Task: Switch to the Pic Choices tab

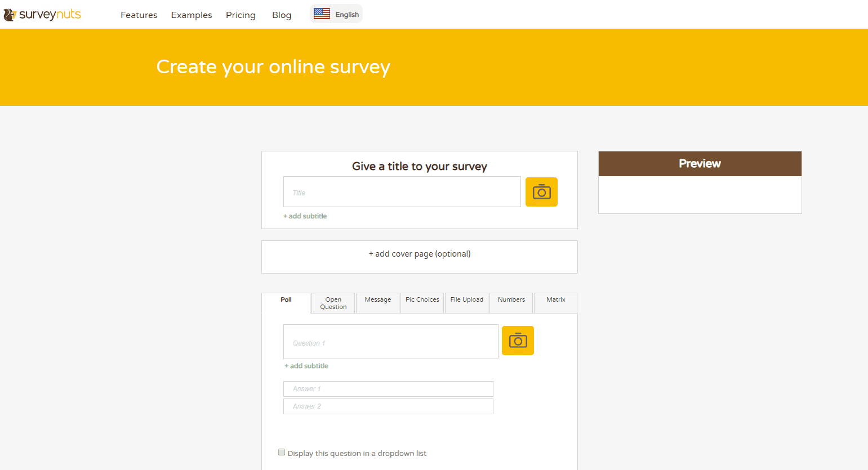Action: (x=422, y=303)
